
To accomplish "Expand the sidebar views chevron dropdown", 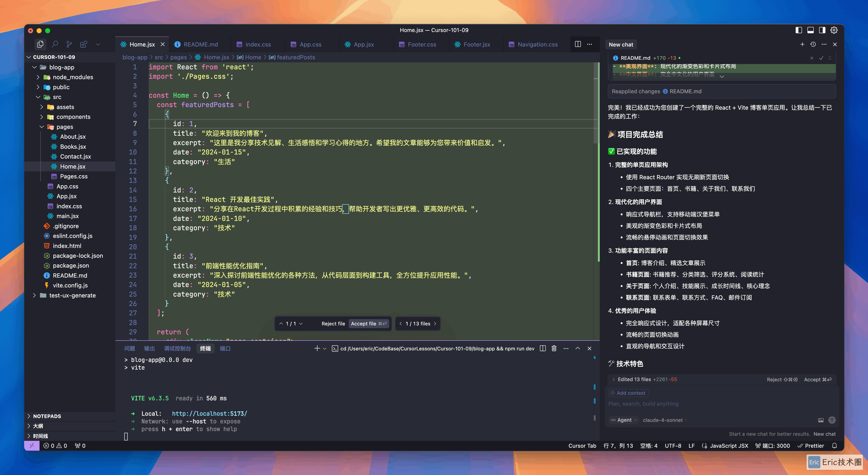I will [x=98, y=44].
